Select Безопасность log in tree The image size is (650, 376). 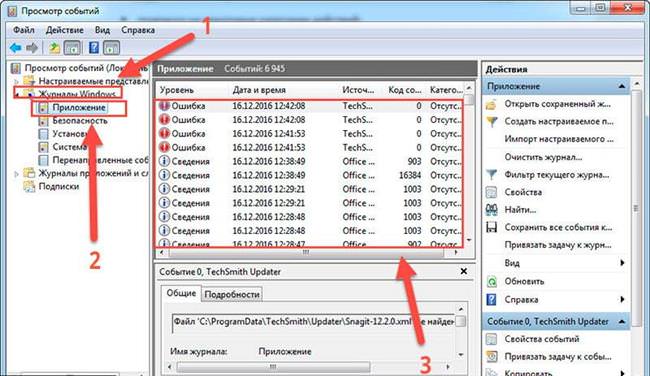pos(80,121)
